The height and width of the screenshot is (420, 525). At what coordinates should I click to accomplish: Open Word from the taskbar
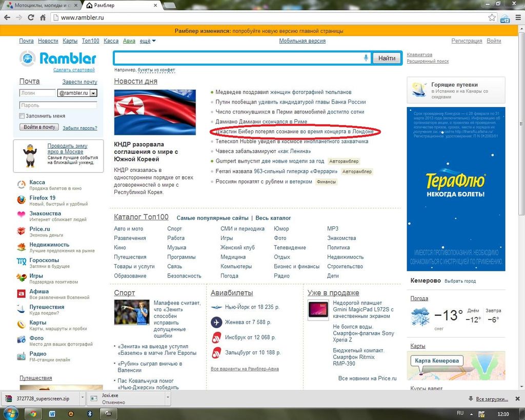[x=52, y=414]
